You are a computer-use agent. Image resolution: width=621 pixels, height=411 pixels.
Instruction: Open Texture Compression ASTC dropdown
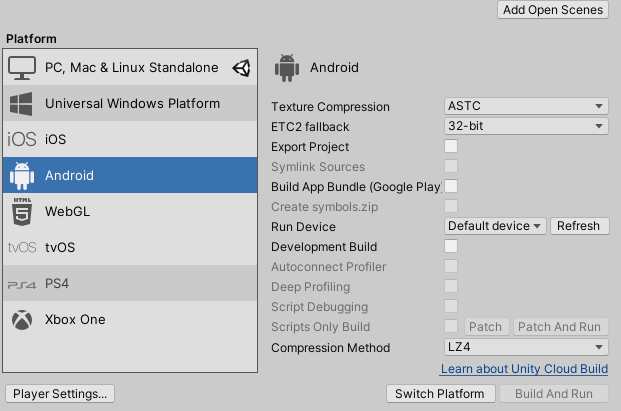coord(526,106)
